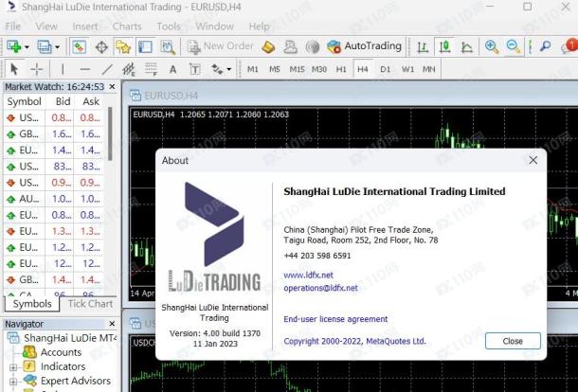Click the Zoom Out magnifier icon

pyautogui.click(x=514, y=46)
